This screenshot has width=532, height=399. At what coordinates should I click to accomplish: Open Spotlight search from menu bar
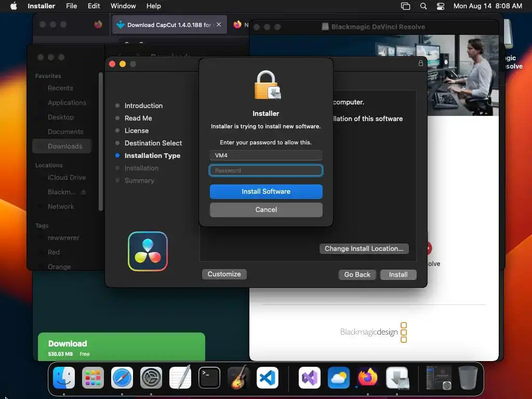pos(423,6)
